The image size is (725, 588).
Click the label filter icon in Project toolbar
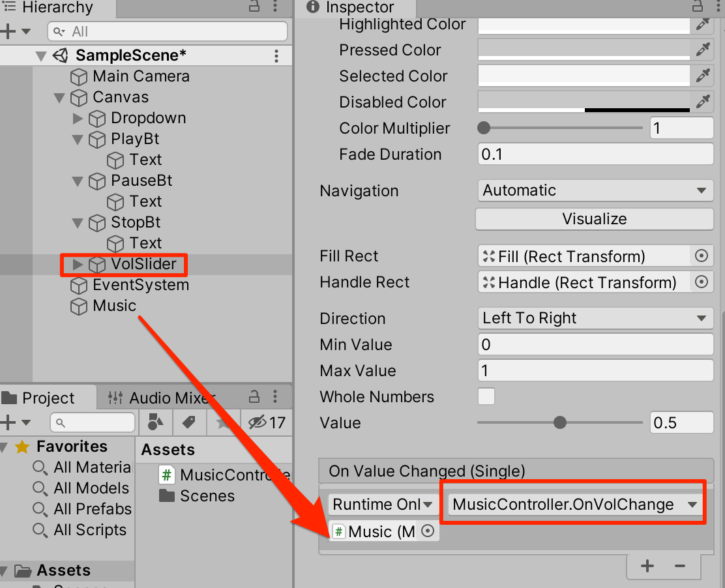pyautogui.click(x=189, y=422)
